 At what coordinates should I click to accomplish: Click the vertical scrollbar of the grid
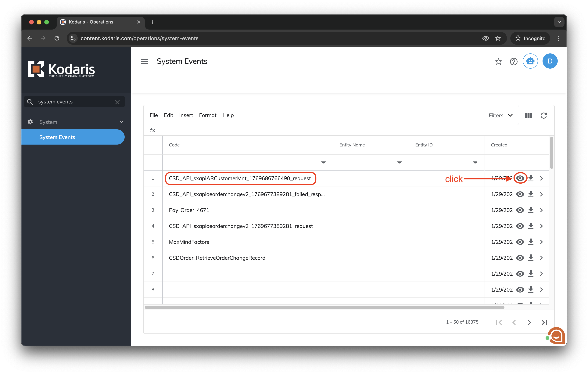coord(551,153)
